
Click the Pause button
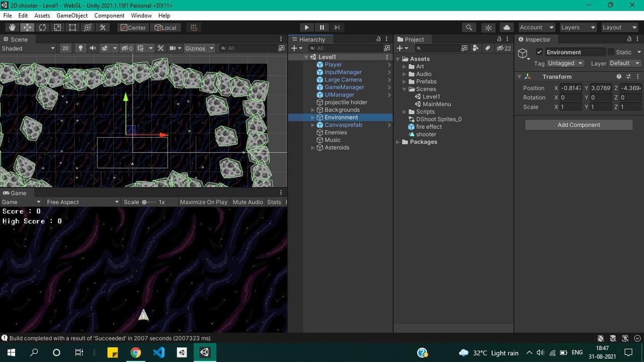[x=322, y=28]
